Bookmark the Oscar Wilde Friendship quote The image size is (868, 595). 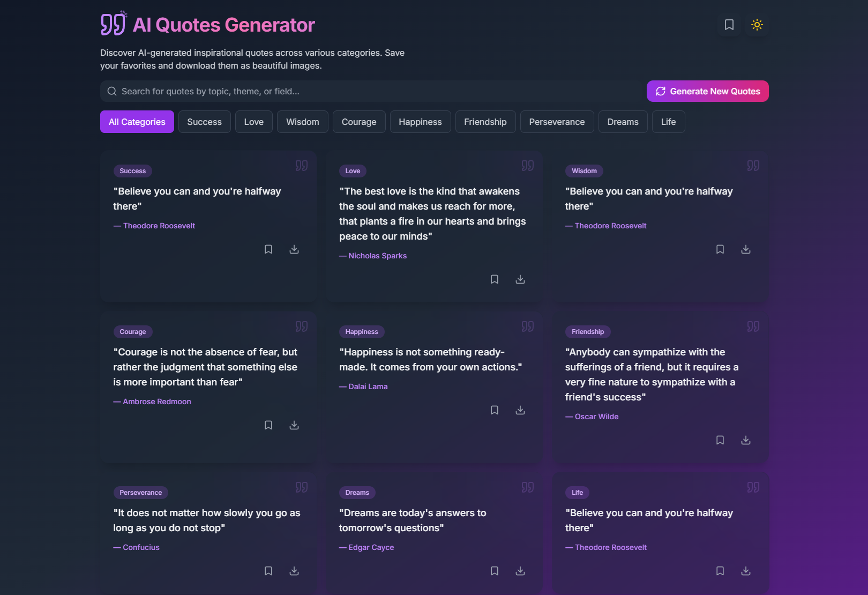click(x=720, y=440)
